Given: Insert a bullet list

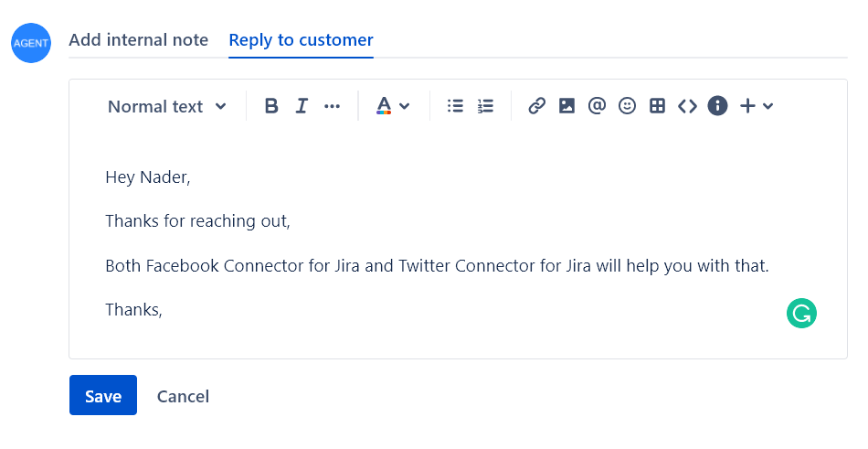Looking at the screenshot, I should coord(455,106).
